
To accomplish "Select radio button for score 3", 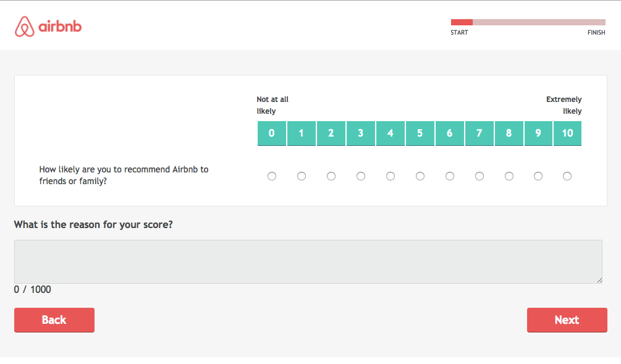I will click(361, 176).
